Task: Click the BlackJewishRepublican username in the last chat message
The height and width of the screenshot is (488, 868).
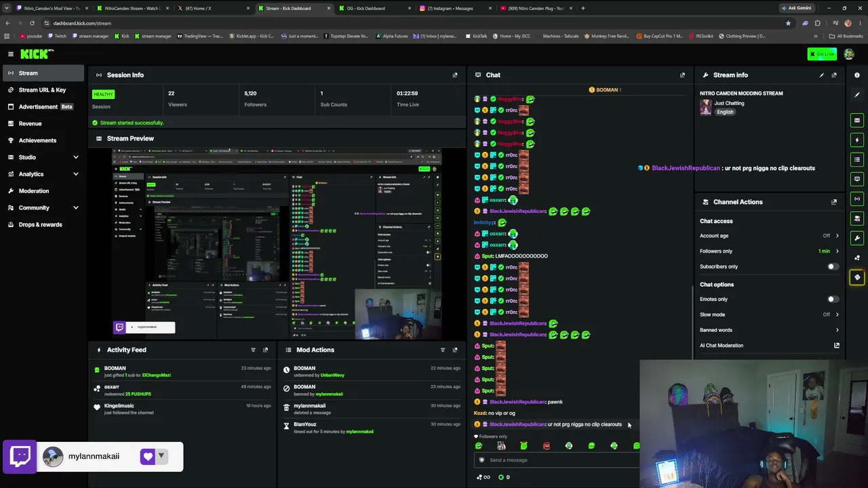Action: click(518, 424)
